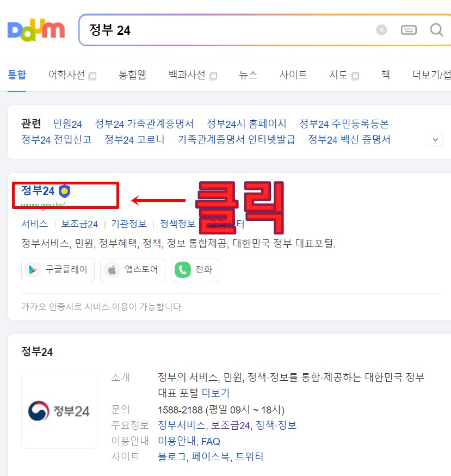Open the on-screen keyboard icon

click(x=409, y=30)
